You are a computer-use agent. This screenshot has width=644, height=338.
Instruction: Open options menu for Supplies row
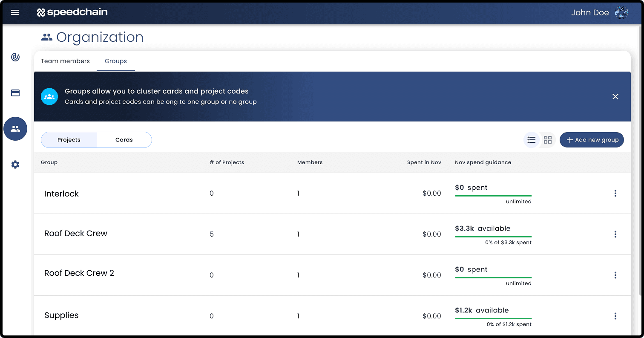(x=615, y=316)
